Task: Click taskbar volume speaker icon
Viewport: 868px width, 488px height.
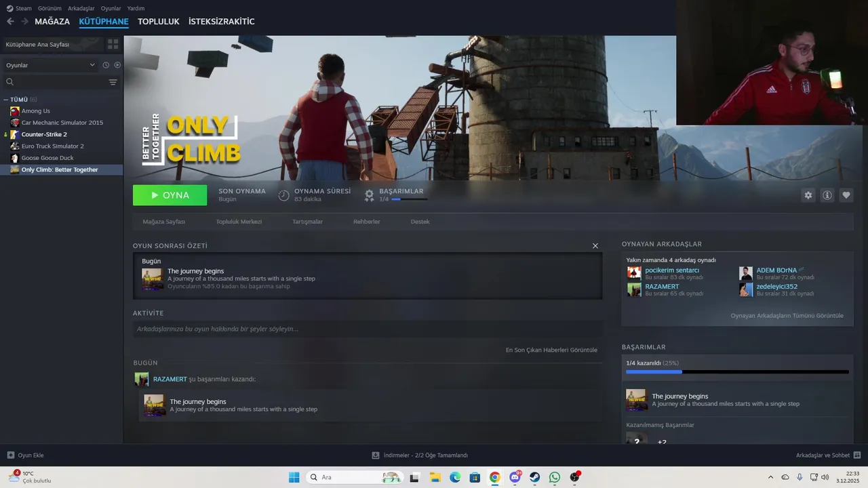Action: tap(825, 477)
